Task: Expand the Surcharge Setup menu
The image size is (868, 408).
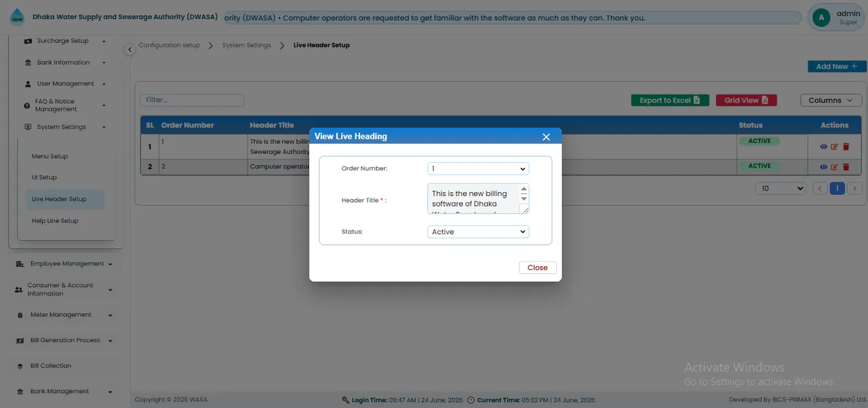Action: coord(65,41)
